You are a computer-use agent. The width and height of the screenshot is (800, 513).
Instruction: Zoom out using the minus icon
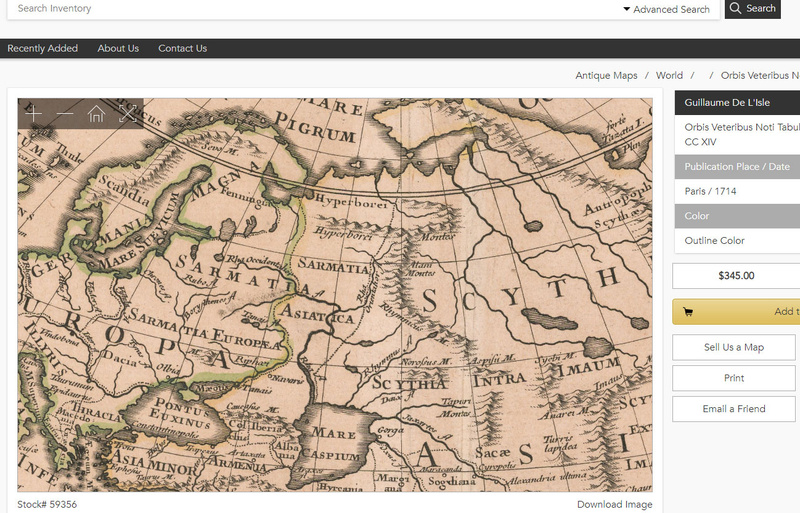click(x=65, y=114)
